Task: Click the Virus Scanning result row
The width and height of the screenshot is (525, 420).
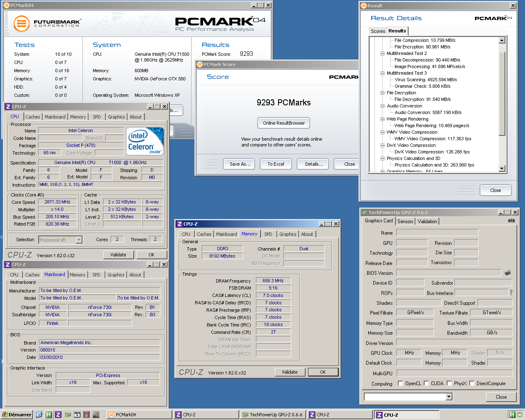Action: pyautogui.click(x=426, y=80)
